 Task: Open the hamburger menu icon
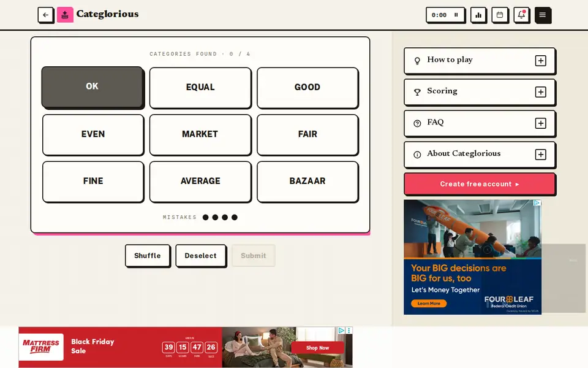[543, 15]
